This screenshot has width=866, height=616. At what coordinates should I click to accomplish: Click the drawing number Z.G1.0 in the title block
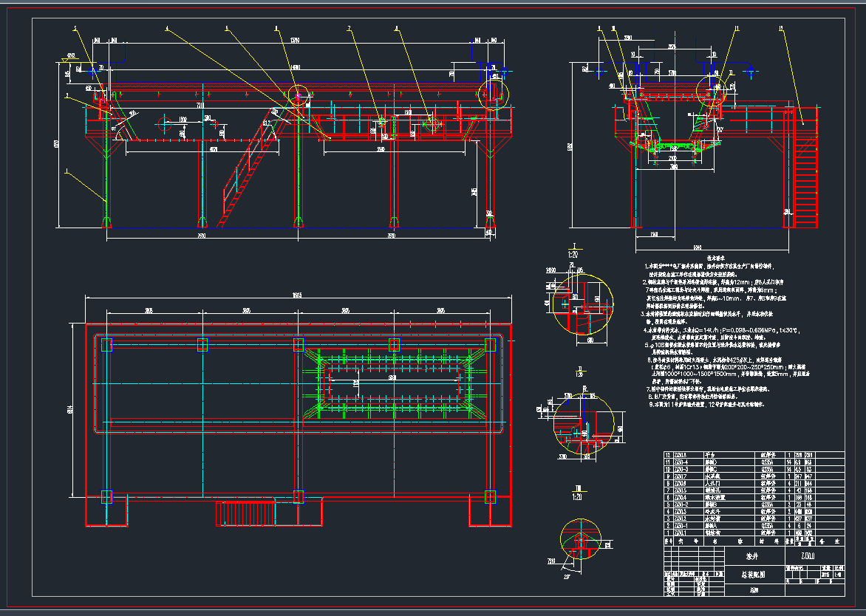tap(810, 555)
